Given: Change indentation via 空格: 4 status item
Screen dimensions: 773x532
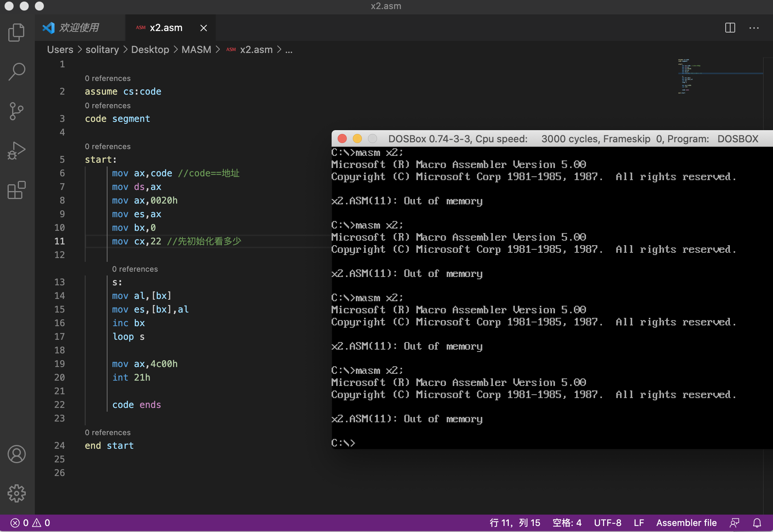Looking at the screenshot, I should [567, 523].
